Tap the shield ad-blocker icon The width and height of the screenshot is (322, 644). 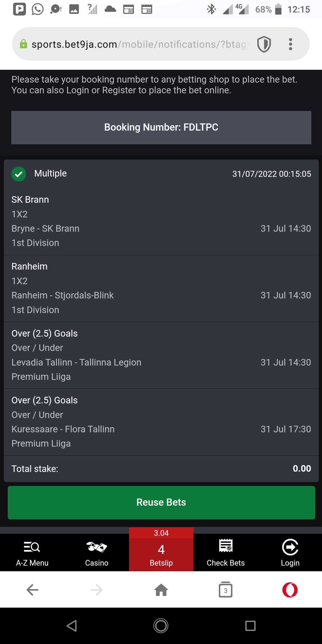(264, 44)
